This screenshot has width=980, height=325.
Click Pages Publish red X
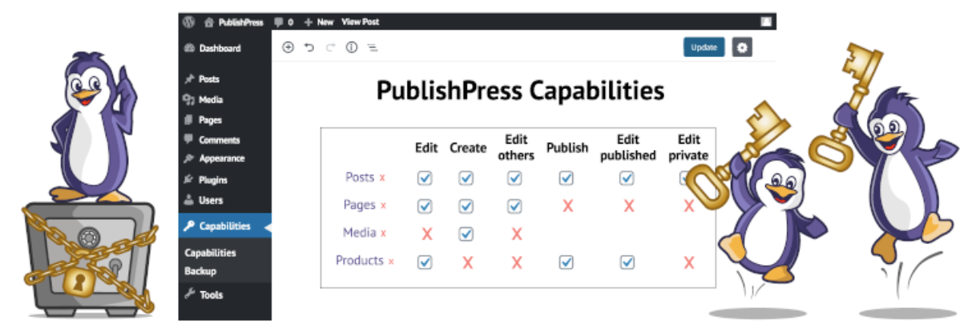pos(567,206)
